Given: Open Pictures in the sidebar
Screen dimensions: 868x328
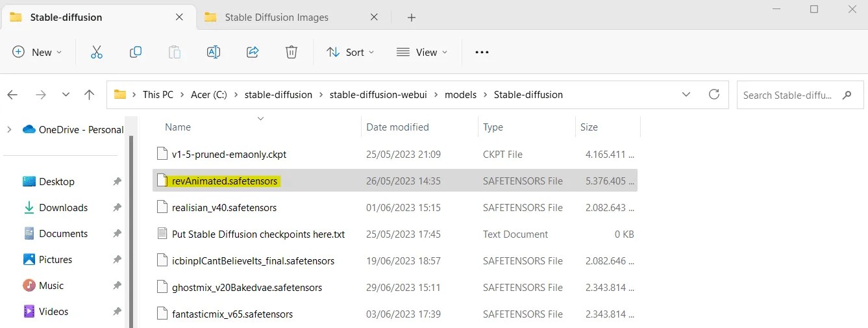Looking at the screenshot, I should tap(55, 260).
